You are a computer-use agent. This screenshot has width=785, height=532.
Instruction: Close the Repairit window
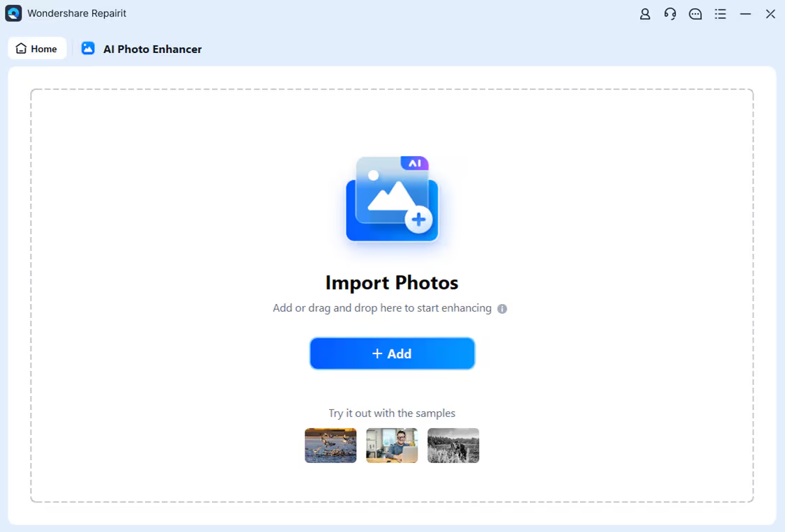coord(770,14)
